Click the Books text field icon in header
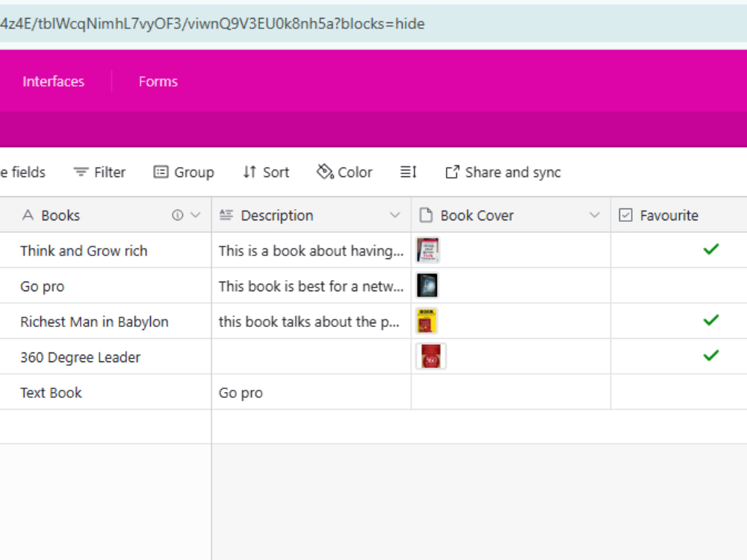This screenshot has width=747, height=560. pyautogui.click(x=28, y=215)
